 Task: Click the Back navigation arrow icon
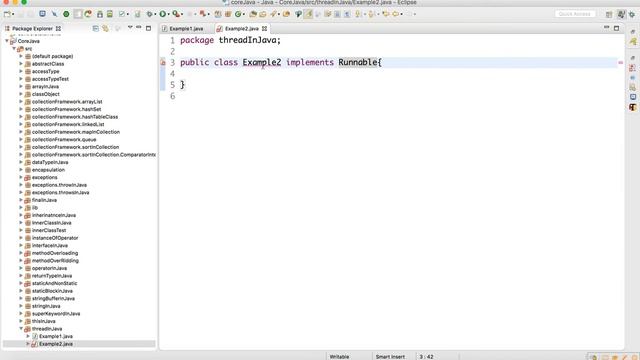396,14
